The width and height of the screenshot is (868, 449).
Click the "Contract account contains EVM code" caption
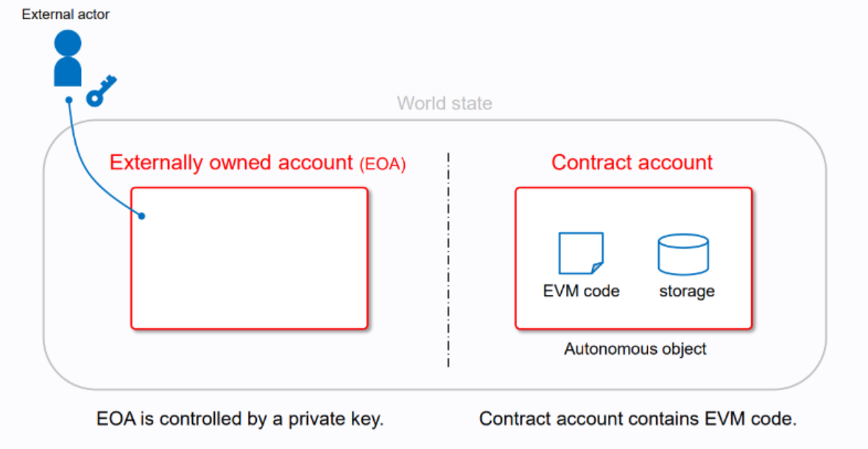638,420
